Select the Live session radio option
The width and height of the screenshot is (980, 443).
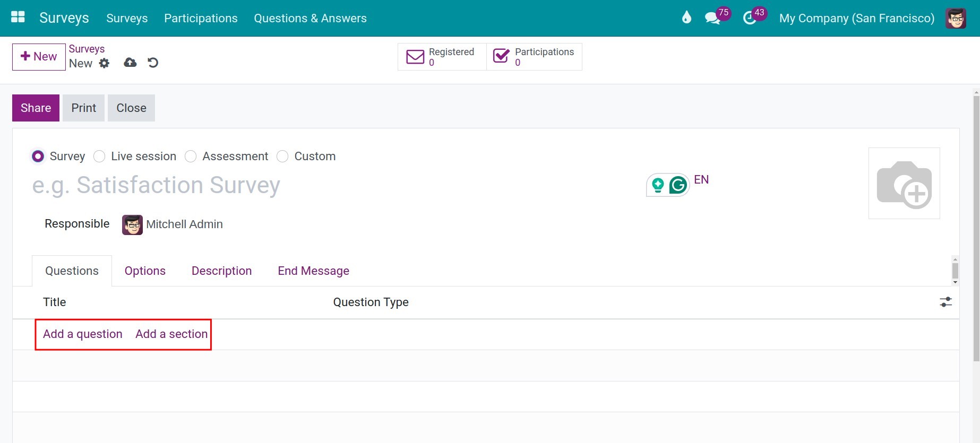click(99, 157)
